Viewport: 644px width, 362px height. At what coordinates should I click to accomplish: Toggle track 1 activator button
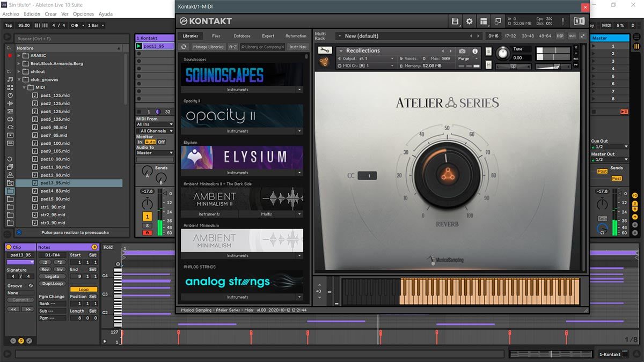pos(147,216)
